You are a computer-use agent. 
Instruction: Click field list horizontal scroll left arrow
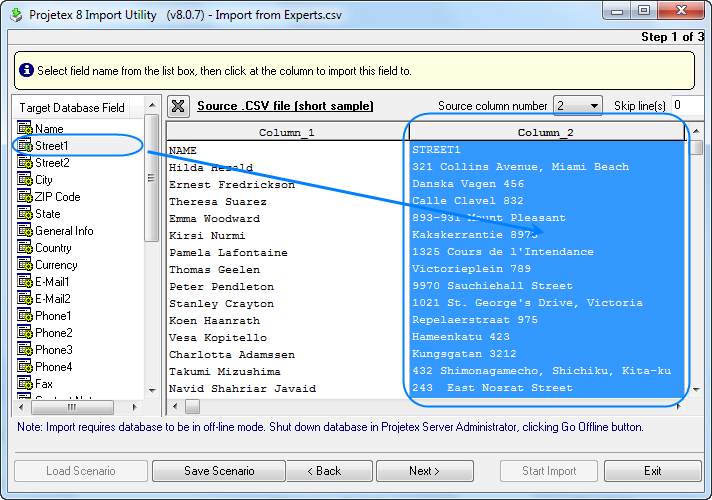tap(21, 407)
